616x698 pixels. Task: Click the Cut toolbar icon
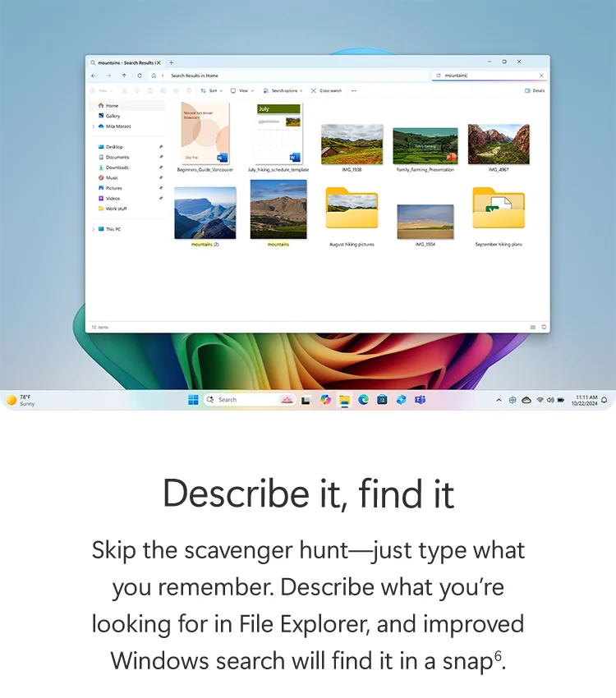click(125, 91)
